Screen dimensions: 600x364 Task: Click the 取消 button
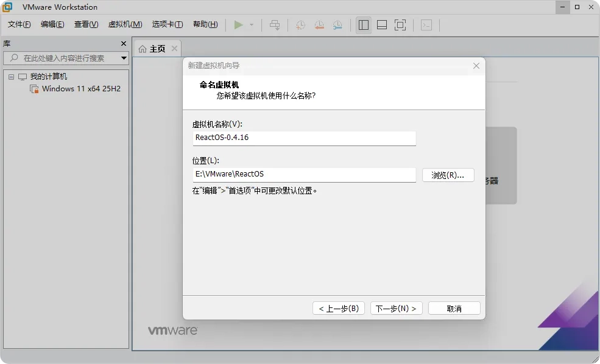[x=454, y=309]
